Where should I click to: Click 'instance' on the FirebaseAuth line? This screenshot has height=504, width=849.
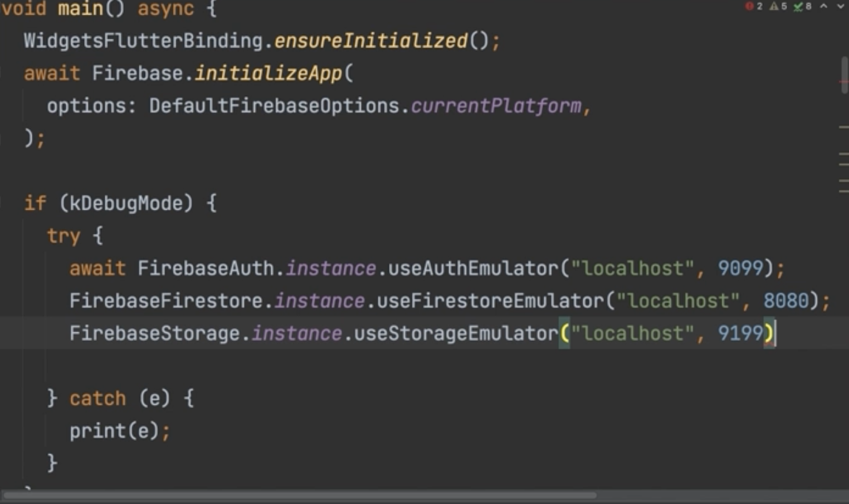(331, 269)
